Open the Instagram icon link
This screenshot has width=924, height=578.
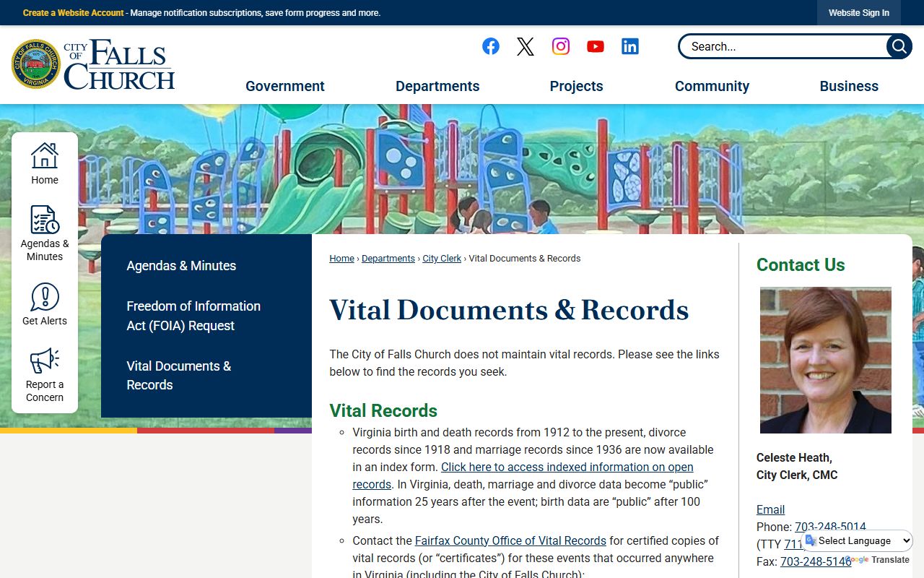tap(561, 46)
